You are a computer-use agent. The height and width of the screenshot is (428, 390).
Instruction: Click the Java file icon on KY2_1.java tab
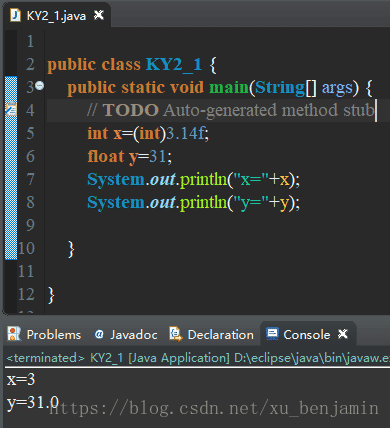(x=15, y=15)
